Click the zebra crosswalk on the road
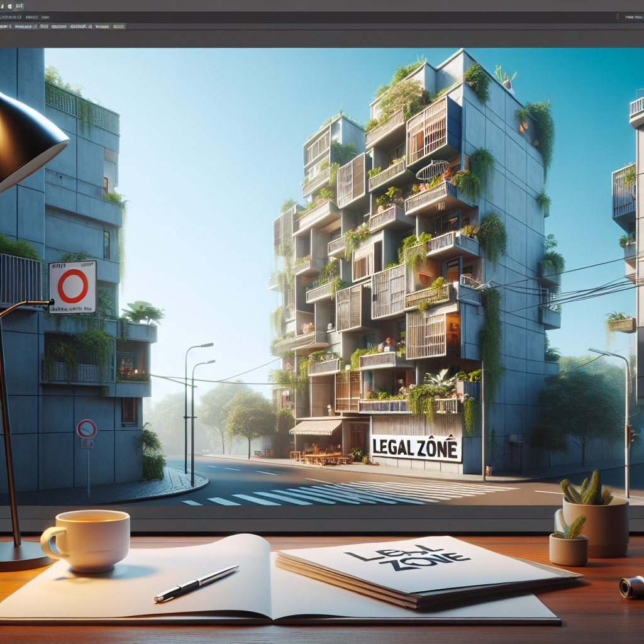 pos(352,493)
